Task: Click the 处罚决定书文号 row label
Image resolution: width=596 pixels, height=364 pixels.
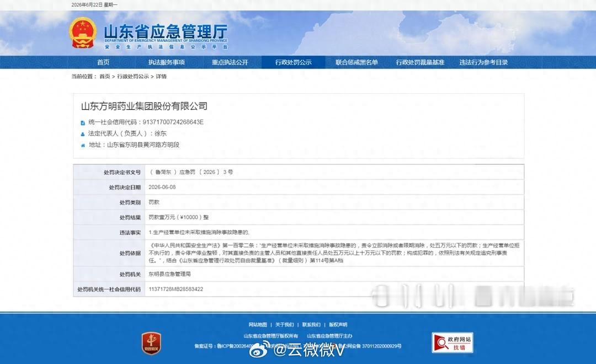Action: click(122, 173)
